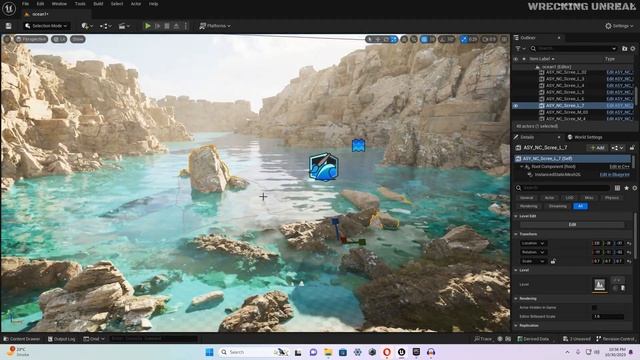Open the Blueprints toolbar dropdown
This screenshot has height=360, width=640.
point(106,26)
